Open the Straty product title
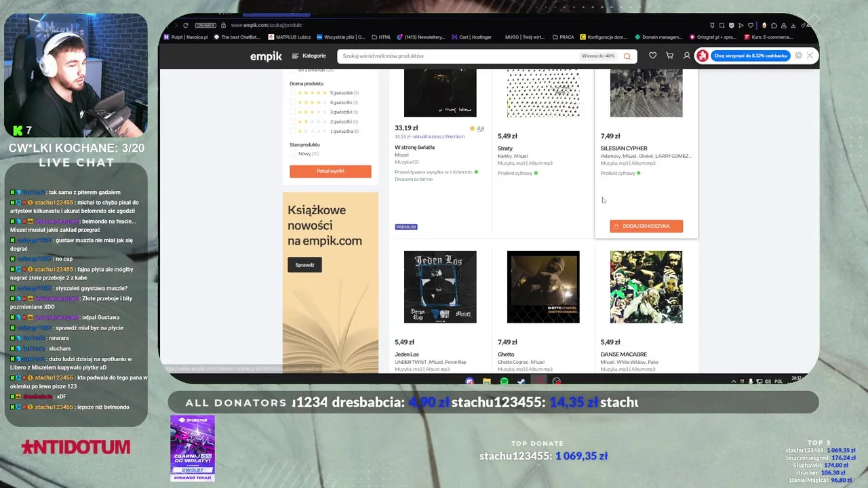Screen dimensions: 868x488 point(505,148)
